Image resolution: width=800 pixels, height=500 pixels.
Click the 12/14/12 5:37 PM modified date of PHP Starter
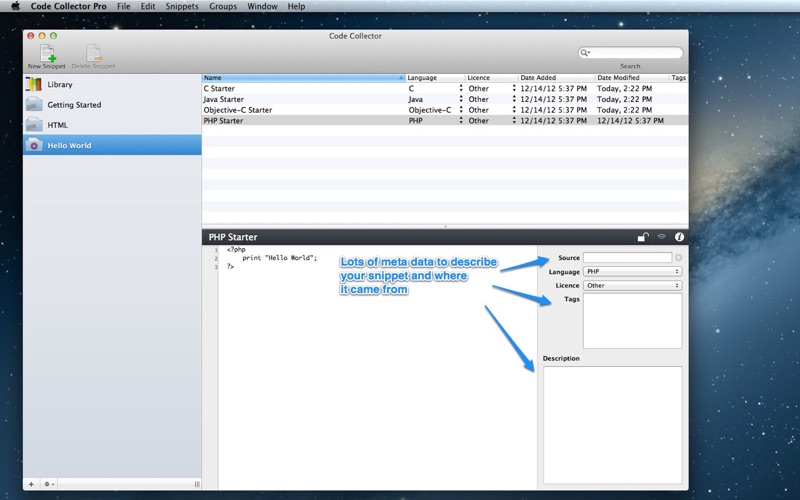[x=630, y=120]
